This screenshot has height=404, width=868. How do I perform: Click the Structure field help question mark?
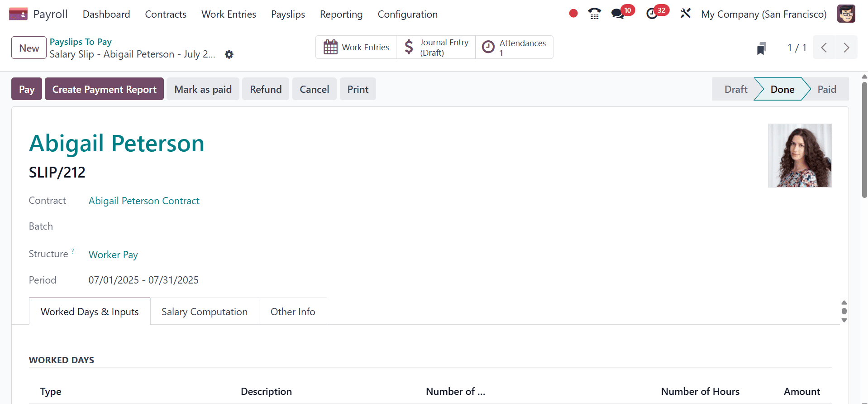pyautogui.click(x=73, y=250)
